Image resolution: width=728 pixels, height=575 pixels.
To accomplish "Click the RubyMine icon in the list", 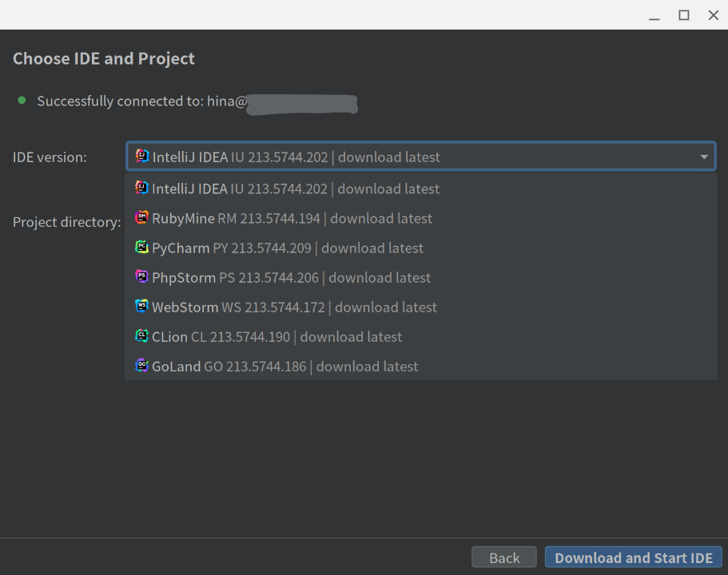I will (x=141, y=217).
